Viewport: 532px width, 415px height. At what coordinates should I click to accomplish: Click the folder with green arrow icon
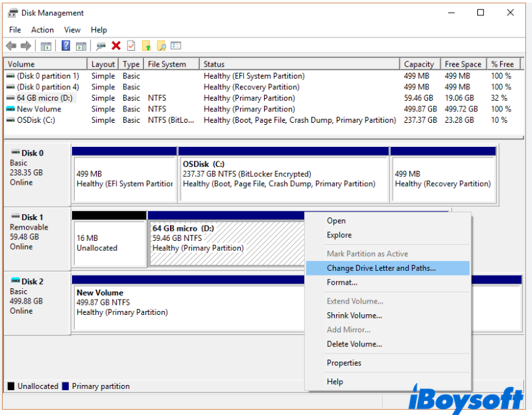[146, 46]
